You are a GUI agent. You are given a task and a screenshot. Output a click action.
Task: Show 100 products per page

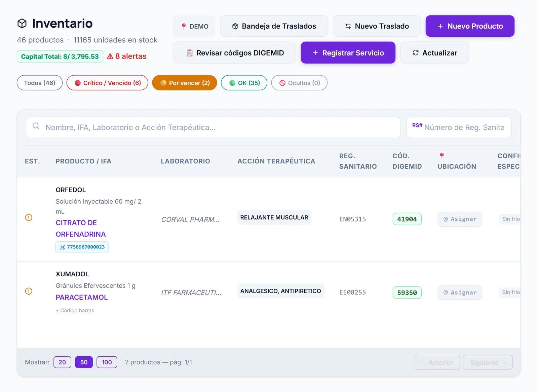[107, 362]
